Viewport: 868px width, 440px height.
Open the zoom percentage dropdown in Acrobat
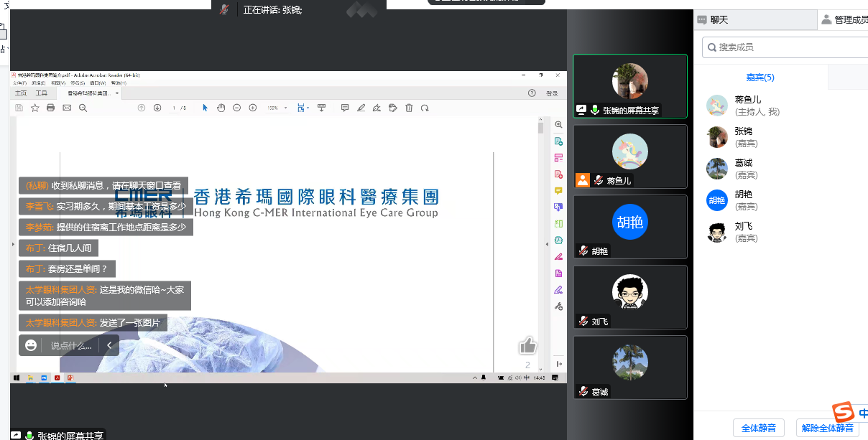tap(285, 108)
